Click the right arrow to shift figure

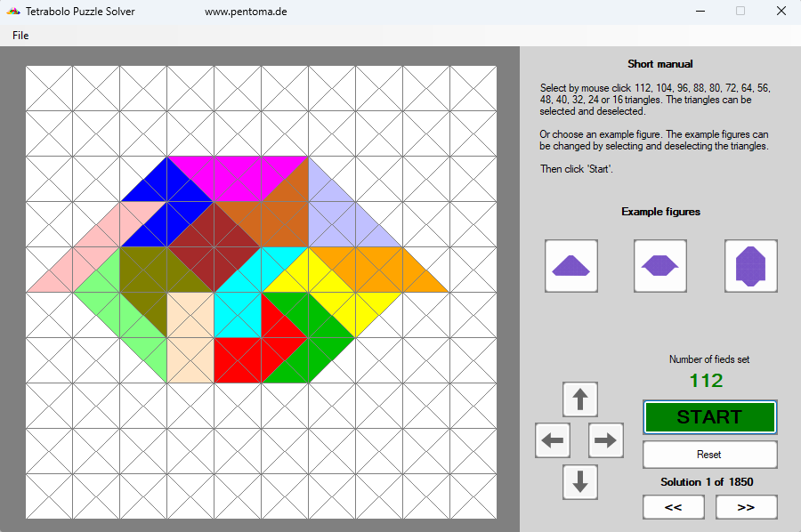click(x=605, y=440)
